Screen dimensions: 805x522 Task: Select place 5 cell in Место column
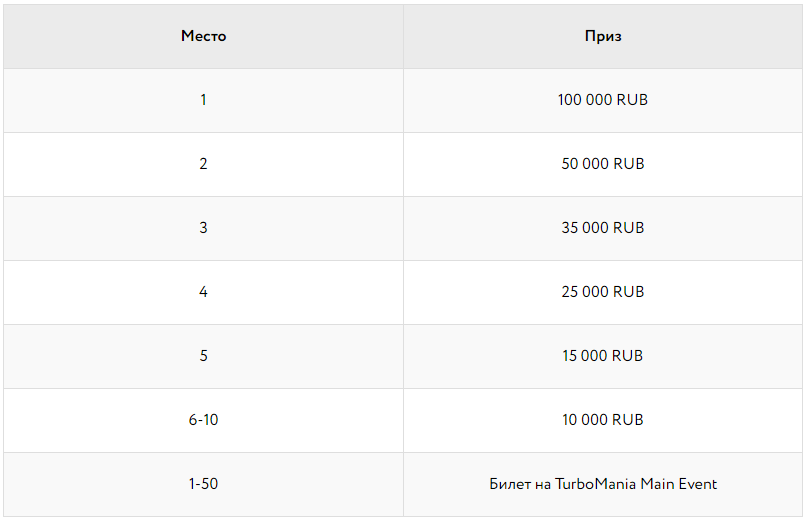[203, 356]
